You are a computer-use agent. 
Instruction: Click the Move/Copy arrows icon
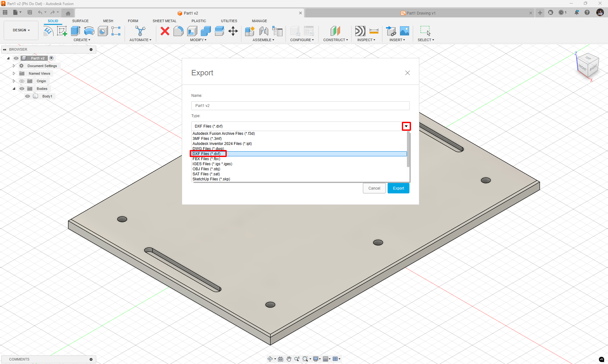(233, 31)
